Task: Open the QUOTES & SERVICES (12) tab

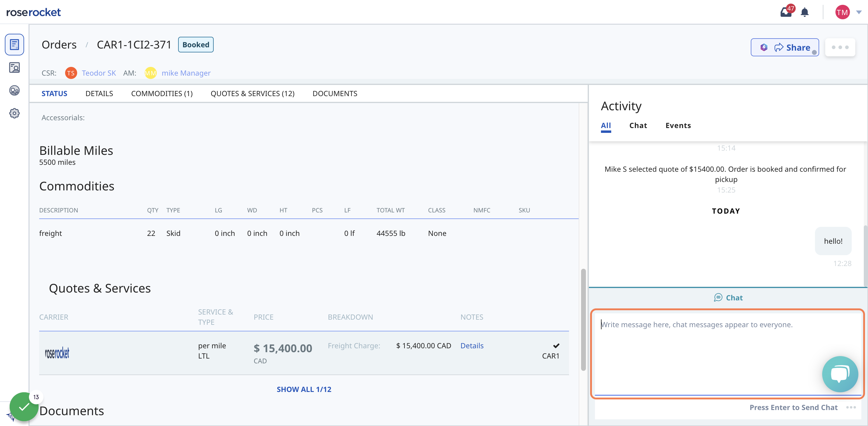Action: (x=252, y=94)
